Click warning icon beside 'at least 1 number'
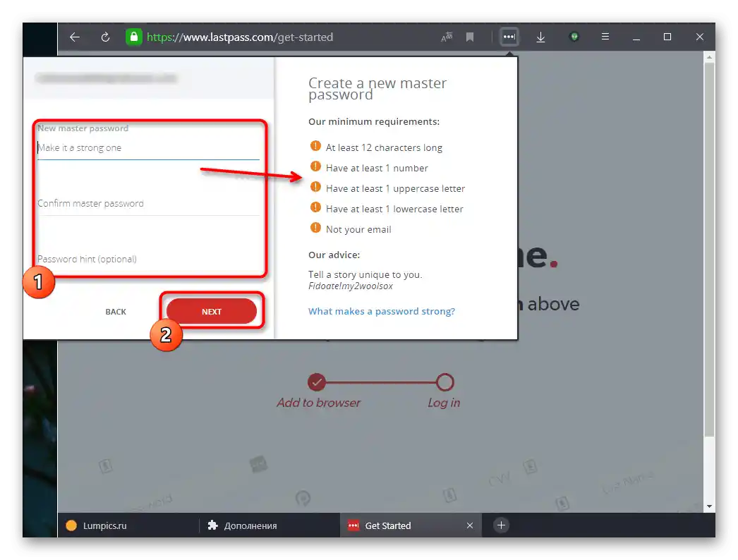Viewport: 738px width, 560px height. click(315, 166)
